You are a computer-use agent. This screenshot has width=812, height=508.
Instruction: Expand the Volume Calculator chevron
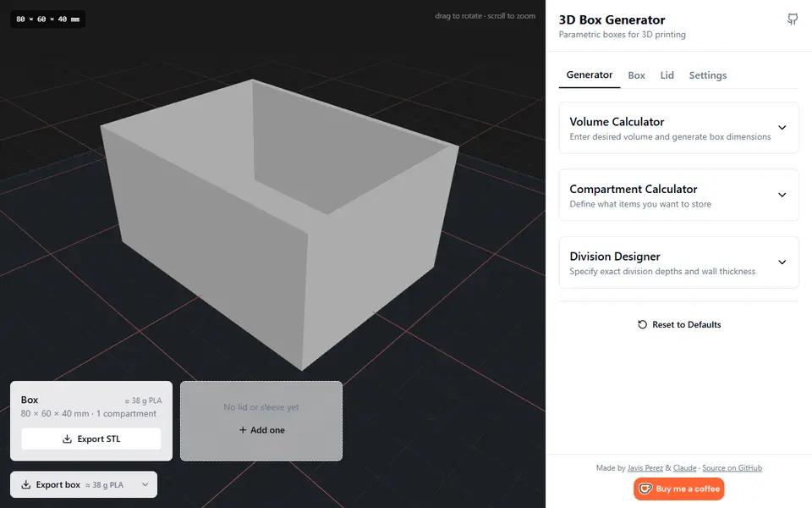click(x=782, y=128)
